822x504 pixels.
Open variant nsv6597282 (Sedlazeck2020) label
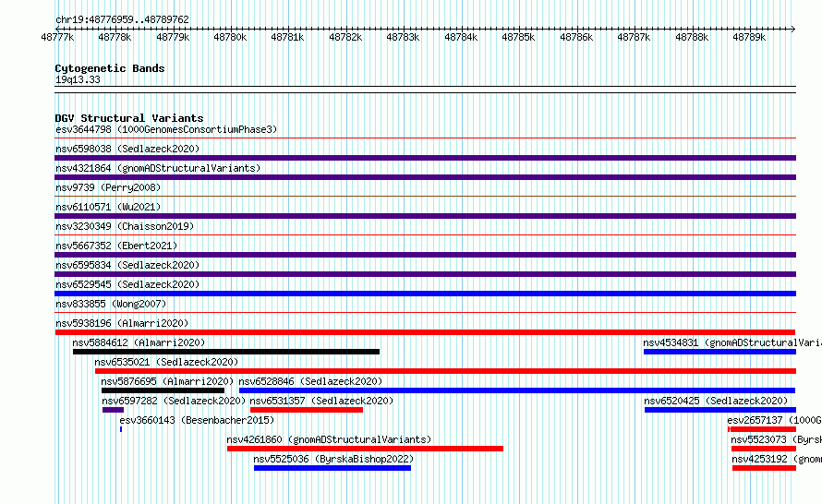pyautogui.click(x=174, y=401)
